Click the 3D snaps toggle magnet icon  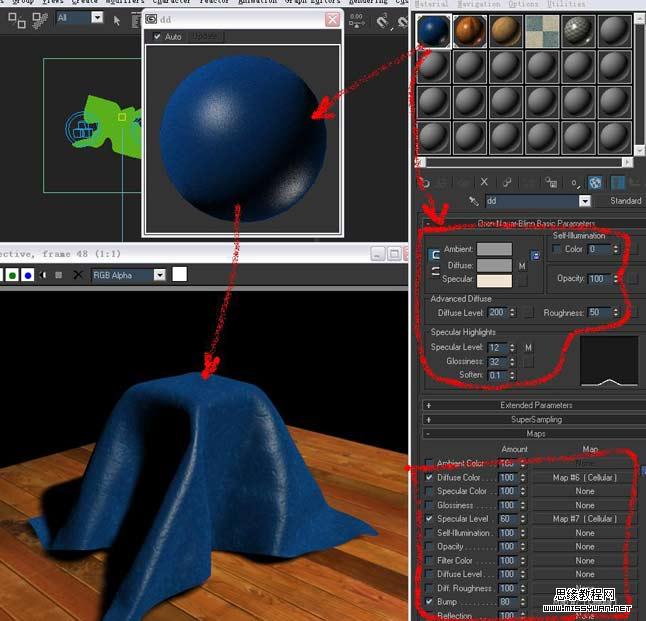click(382, 20)
